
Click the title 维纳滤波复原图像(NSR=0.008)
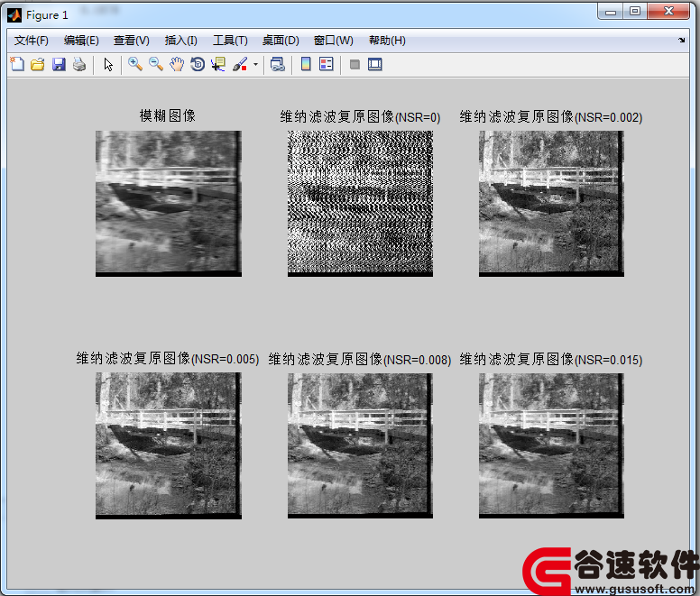(360, 359)
